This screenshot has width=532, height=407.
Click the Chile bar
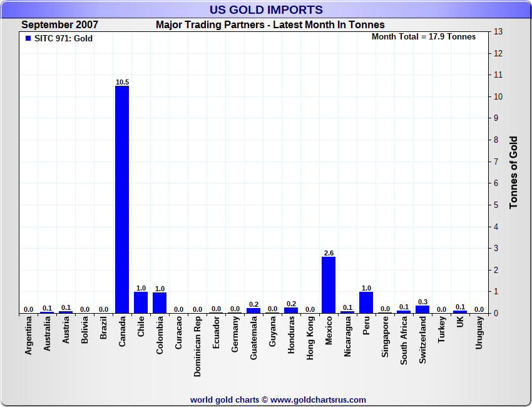(x=141, y=302)
